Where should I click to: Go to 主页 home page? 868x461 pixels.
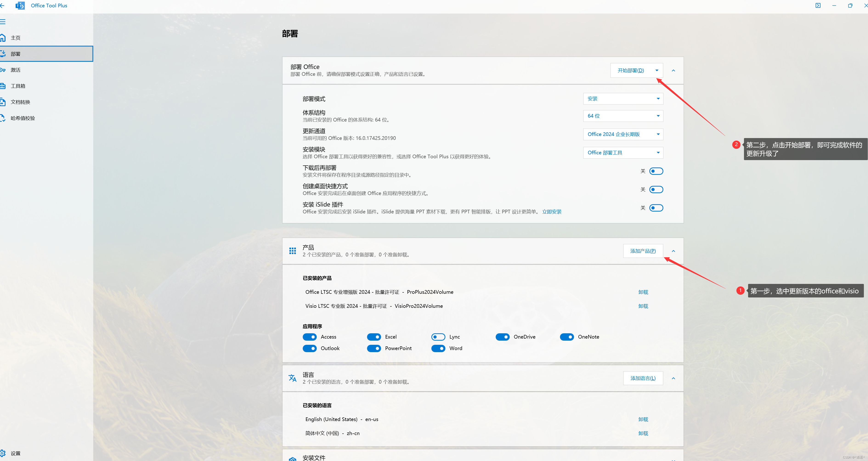pyautogui.click(x=46, y=38)
